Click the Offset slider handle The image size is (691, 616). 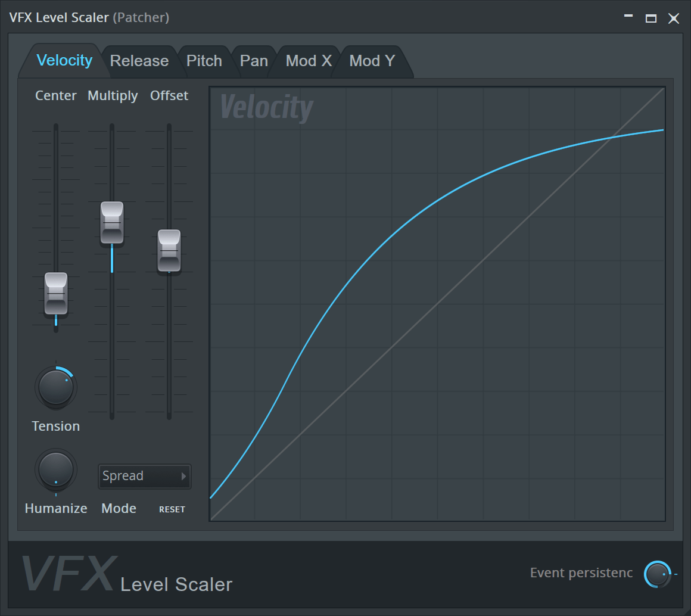(169, 250)
